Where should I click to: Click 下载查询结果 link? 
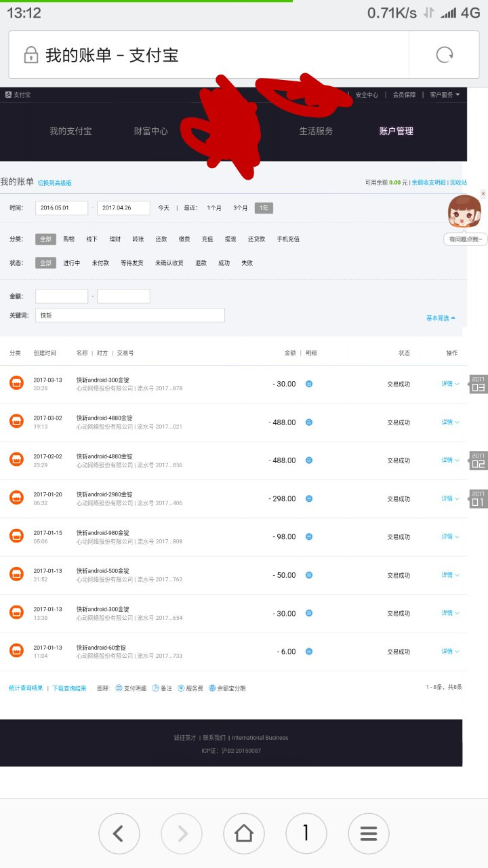[x=69, y=688]
